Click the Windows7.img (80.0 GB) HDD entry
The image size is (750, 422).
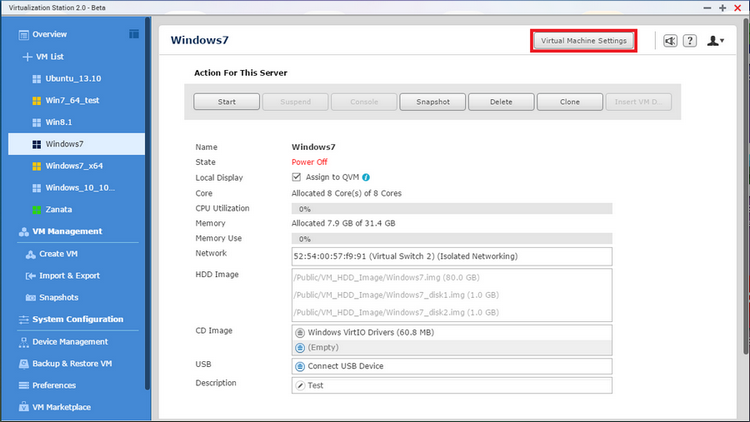click(x=387, y=278)
